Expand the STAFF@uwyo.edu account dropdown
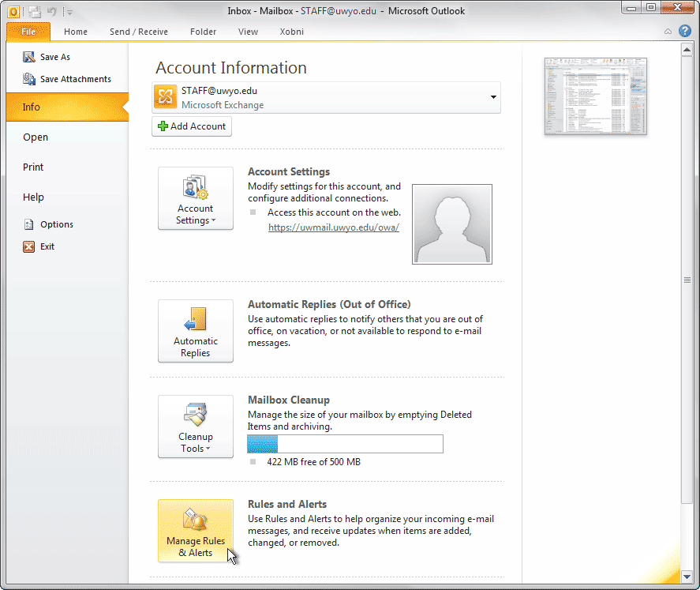 click(493, 97)
